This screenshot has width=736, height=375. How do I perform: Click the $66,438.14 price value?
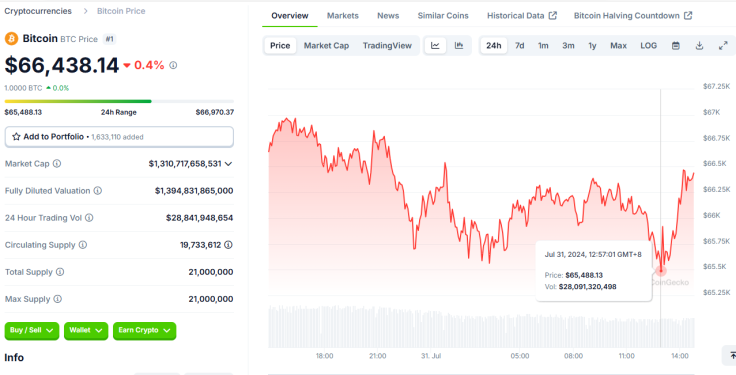click(x=62, y=65)
